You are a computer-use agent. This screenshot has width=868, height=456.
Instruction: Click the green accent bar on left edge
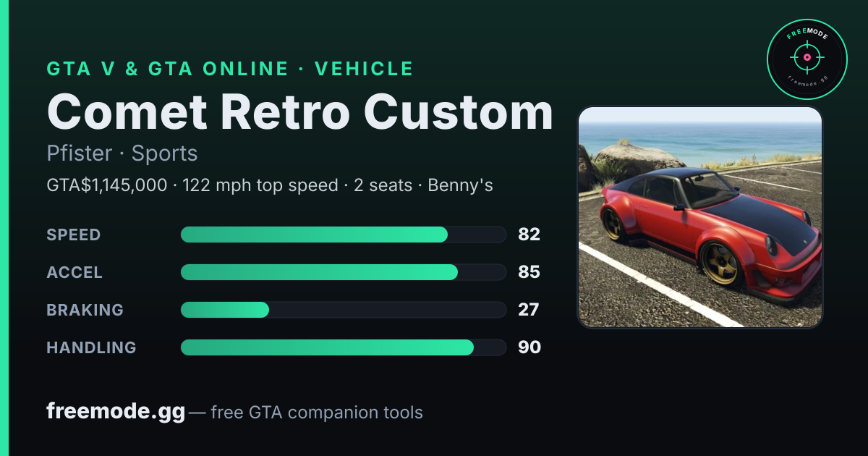click(4, 228)
